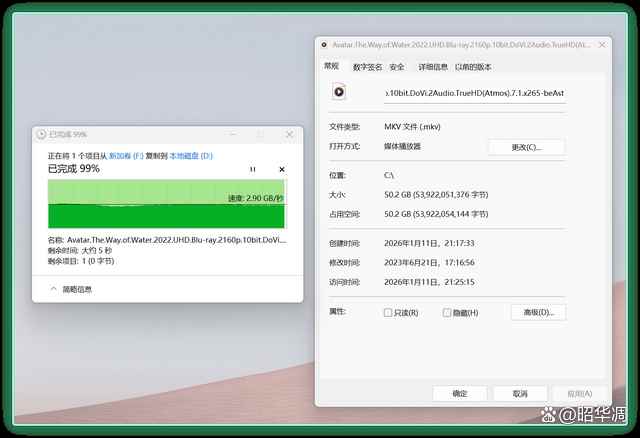Click the file name input field

tap(475, 93)
